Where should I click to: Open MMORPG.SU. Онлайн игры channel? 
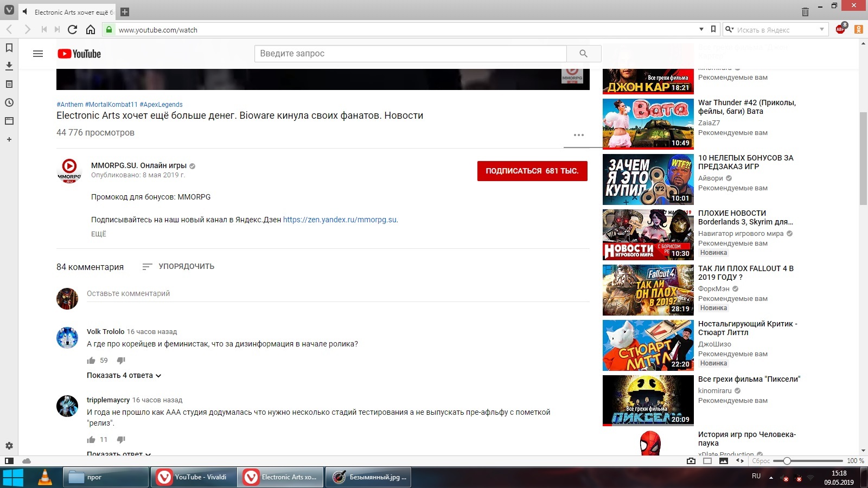click(x=139, y=165)
